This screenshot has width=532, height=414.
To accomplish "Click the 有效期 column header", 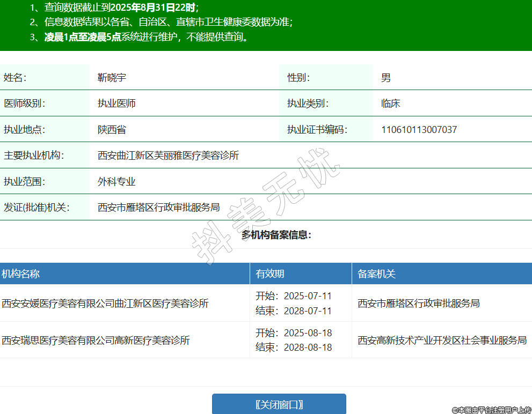I will click(270, 274).
